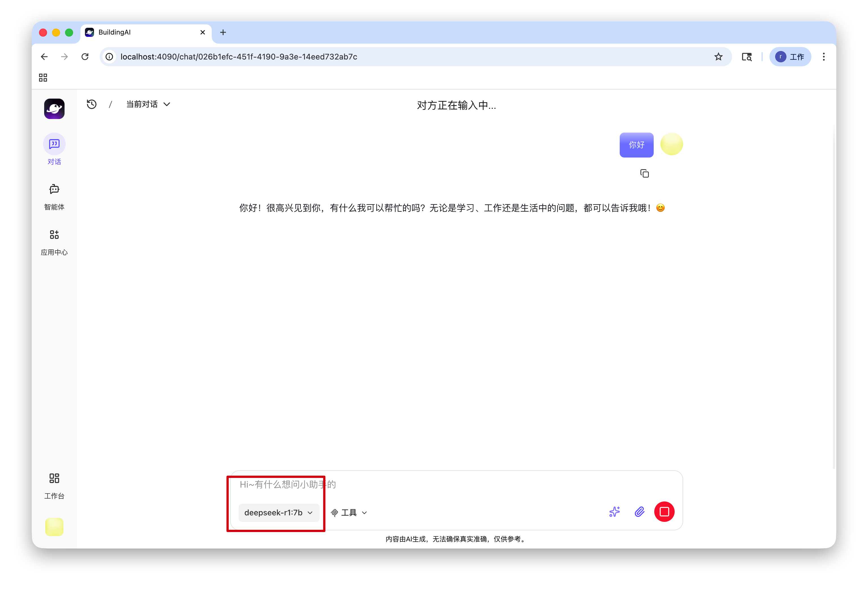Screen dimensions: 868x591
Task: Click the assistant reply starting 你好！很高兴见到你
Action: coord(452,208)
